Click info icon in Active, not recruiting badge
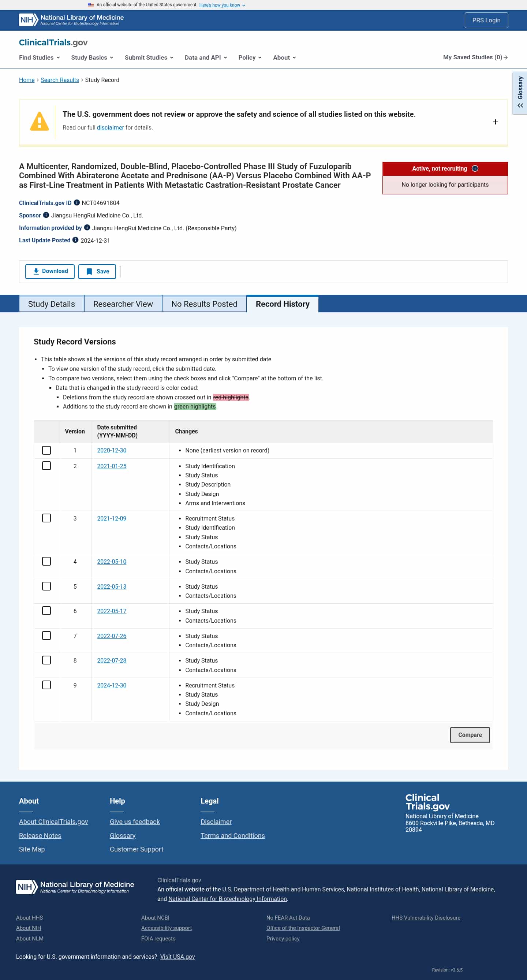This screenshot has width=527, height=980. tap(475, 168)
